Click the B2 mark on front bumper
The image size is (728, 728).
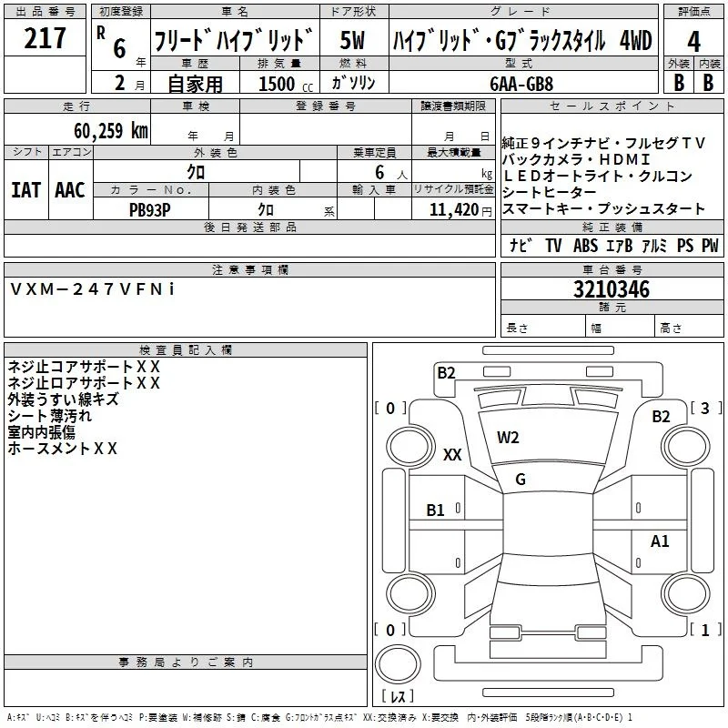coord(446,373)
